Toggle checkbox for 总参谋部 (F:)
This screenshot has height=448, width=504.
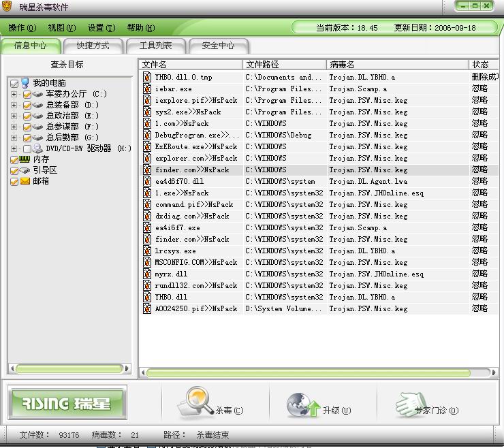coord(27,127)
